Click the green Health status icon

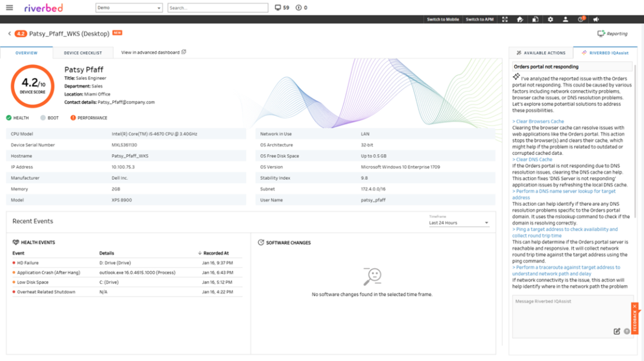9,118
